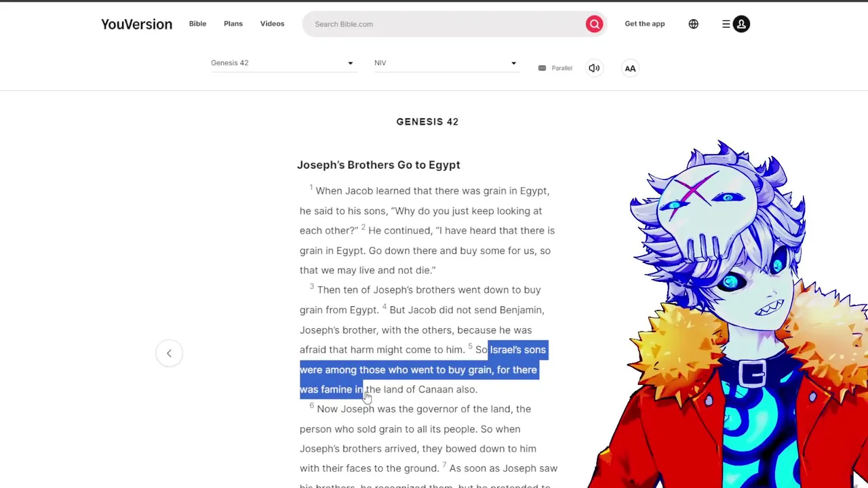
Task: Go to previous chapter arrow
Action: 169,353
